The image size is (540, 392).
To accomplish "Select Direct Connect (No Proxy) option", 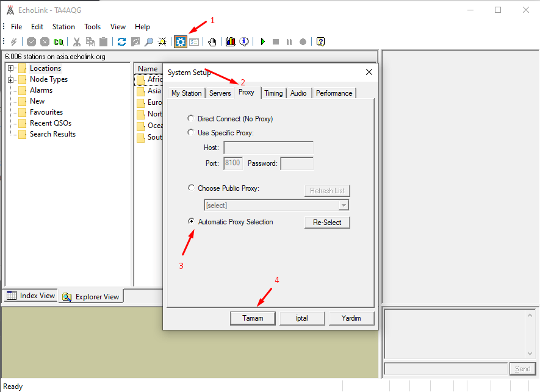I will (x=192, y=119).
